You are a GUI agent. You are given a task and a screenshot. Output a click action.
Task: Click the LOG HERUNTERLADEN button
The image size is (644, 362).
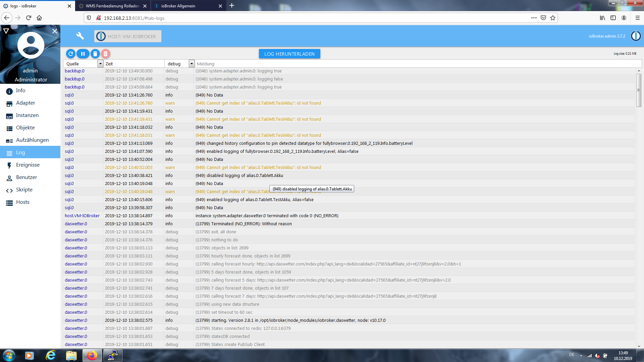pyautogui.click(x=289, y=54)
